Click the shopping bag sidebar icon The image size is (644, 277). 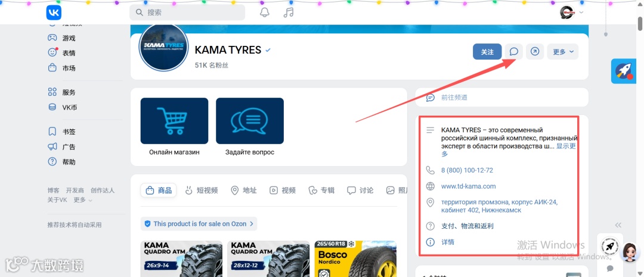(52, 68)
